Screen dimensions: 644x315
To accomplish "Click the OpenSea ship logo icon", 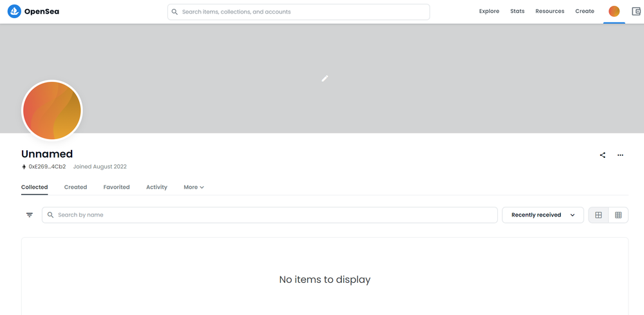I will (x=14, y=12).
